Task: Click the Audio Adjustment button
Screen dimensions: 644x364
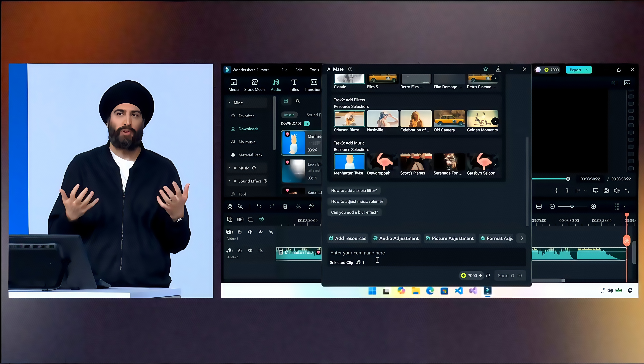Action: click(396, 238)
